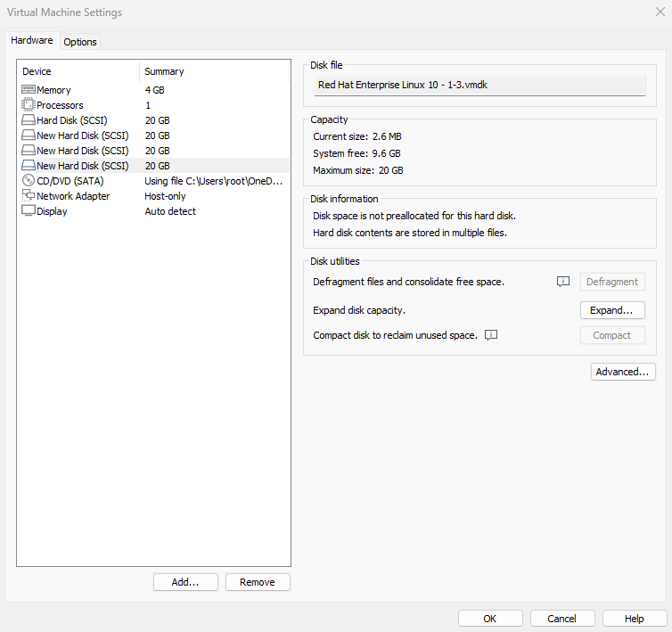
Task: Click the Disk file path field
Action: coord(480,86)
